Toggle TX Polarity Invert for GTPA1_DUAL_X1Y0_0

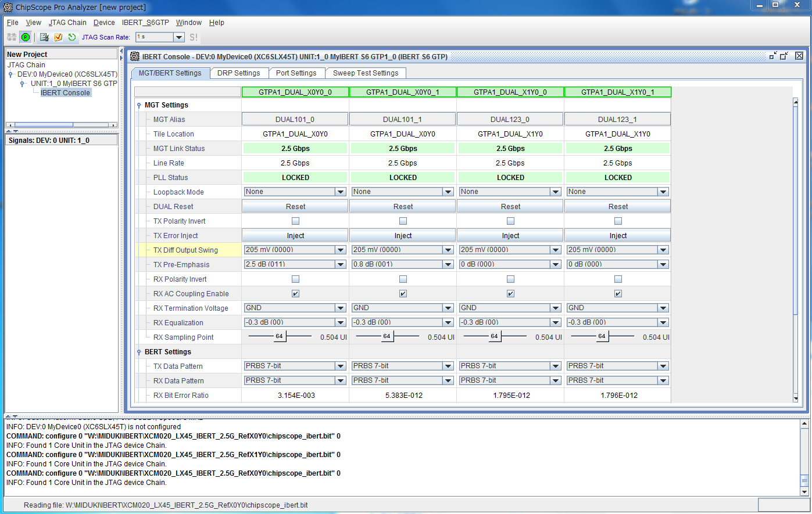pos(510,221)
